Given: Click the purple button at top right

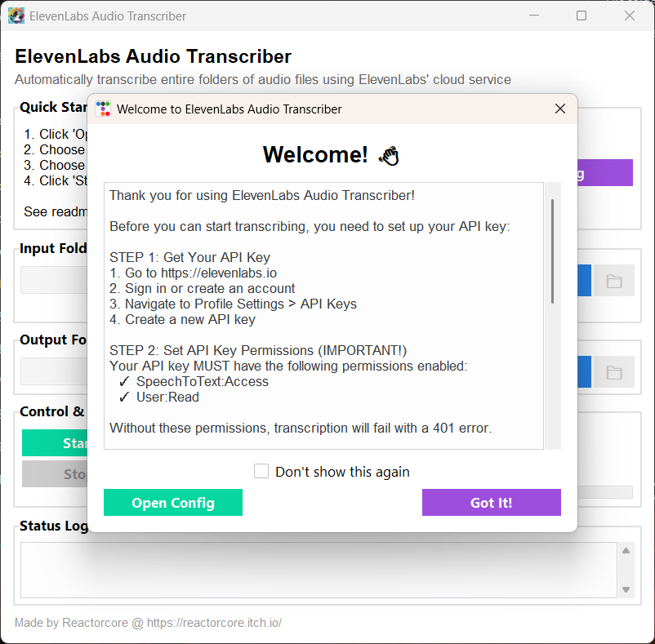Looking at the screenshot, I should (x=606, y=172).
